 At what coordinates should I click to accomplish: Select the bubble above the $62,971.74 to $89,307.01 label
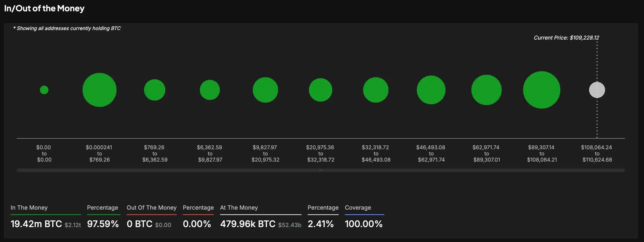(486, 90)
